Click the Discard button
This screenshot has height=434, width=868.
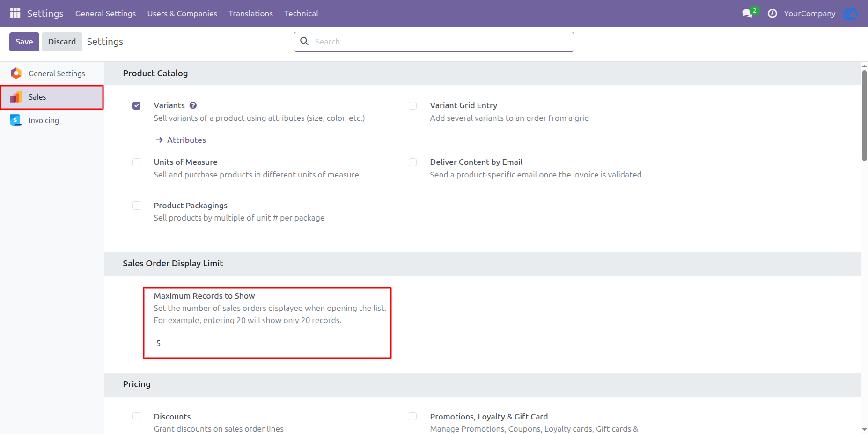62,42
